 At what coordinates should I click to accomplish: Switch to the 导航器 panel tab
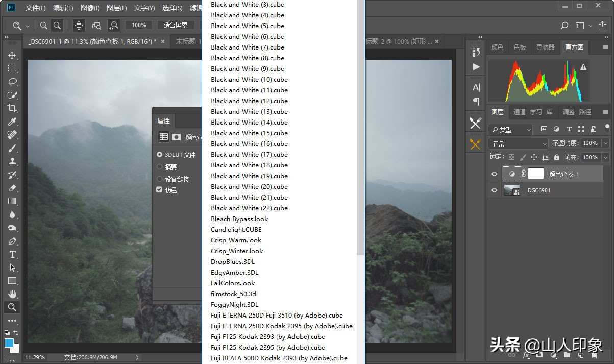(545, 47)
